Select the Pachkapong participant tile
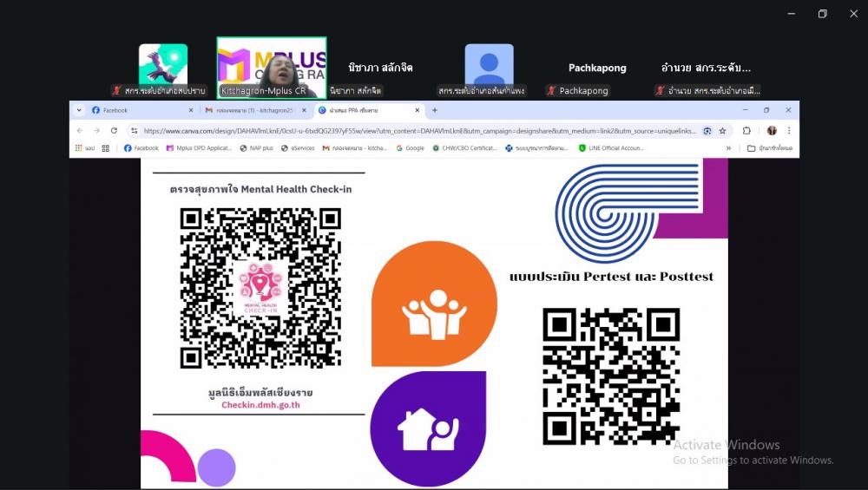868x490 pixels. 596,68
